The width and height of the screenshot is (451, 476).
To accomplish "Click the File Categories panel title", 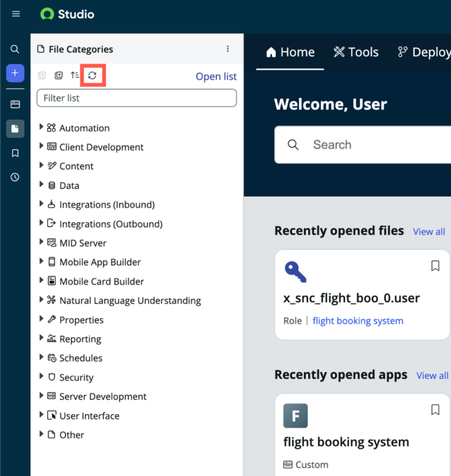I will pos(80,49).
